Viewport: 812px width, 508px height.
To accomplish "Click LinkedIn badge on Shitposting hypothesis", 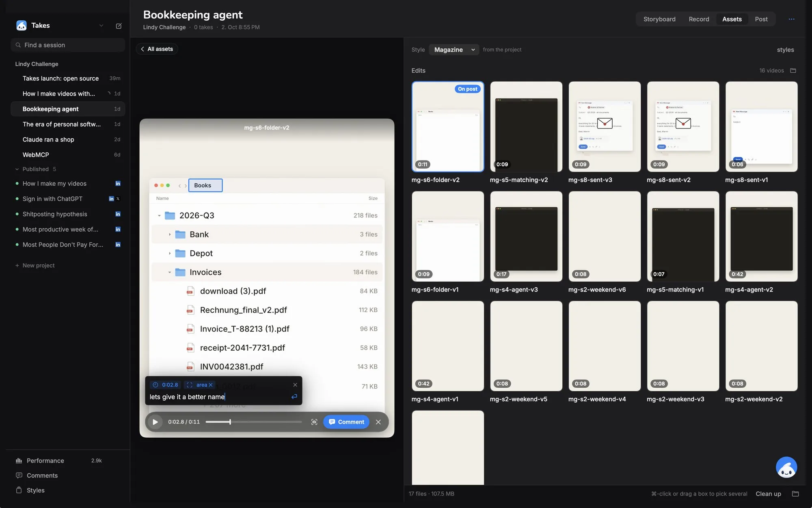I will [x=118, y=214].
